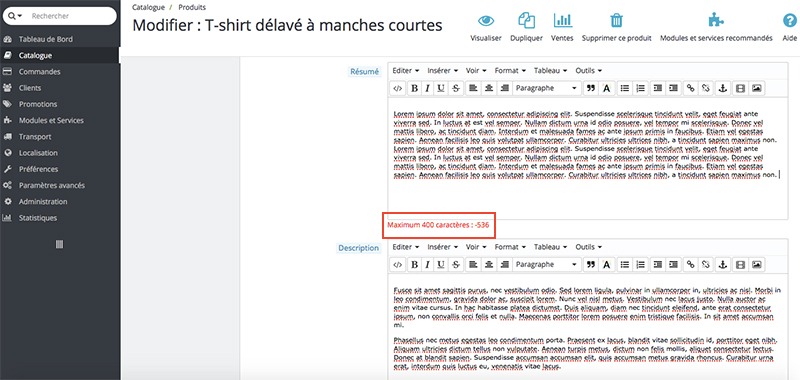Apply strikethrough in the Résumé editor
The height and width of the screenshot is (380, 800).
pos(456,88)
